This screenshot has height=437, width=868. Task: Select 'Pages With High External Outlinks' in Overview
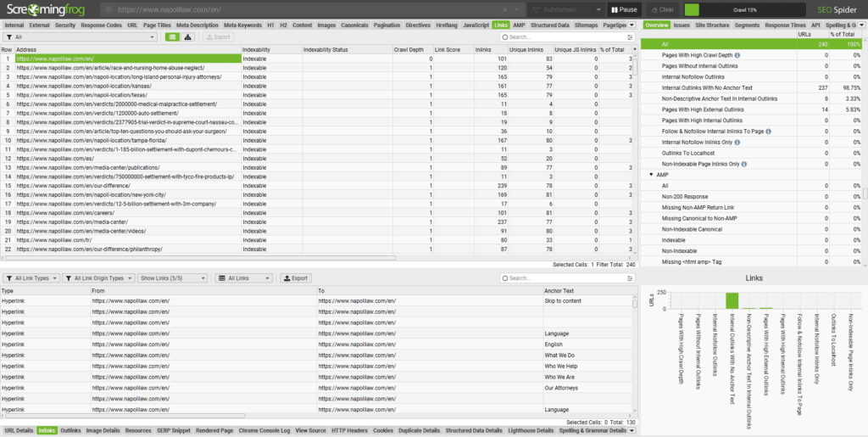(751, 109)
